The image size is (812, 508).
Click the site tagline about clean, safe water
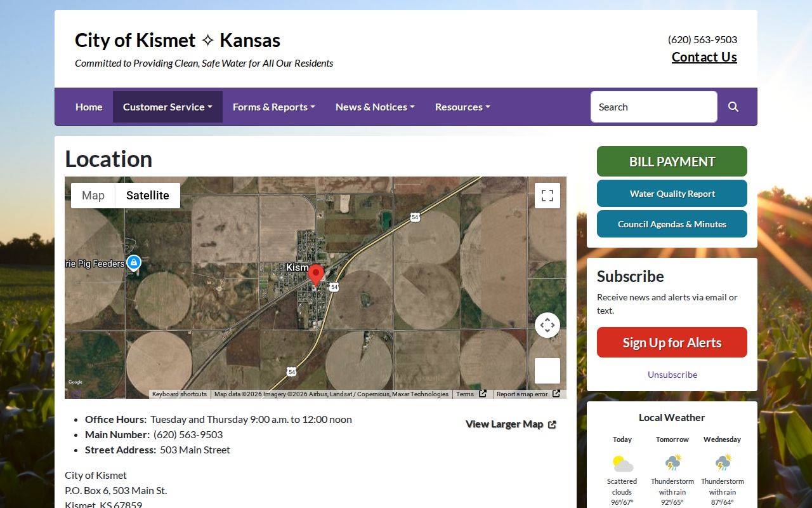(204, 63)
